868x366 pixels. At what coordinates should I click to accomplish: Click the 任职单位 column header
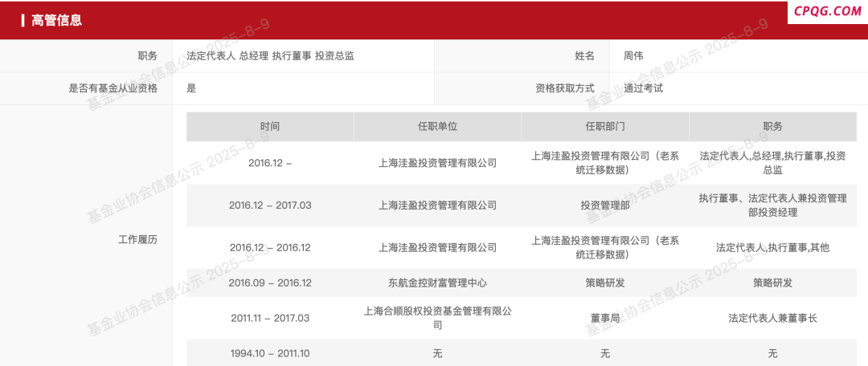point(437,127)
